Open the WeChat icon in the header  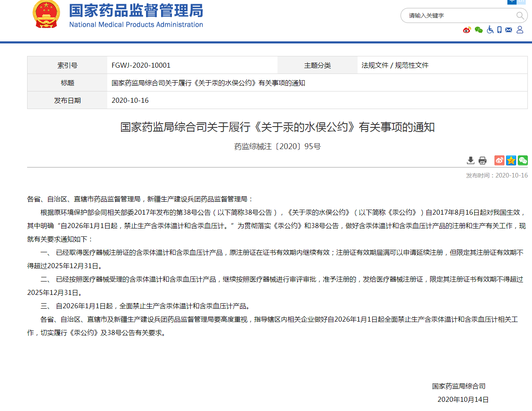pos(479,30)
